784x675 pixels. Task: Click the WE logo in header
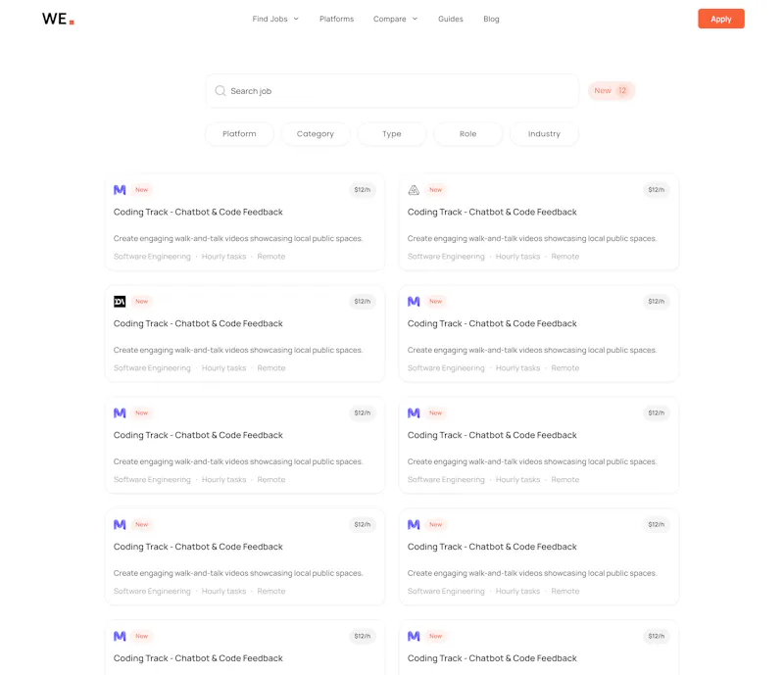tap(58, 19)
